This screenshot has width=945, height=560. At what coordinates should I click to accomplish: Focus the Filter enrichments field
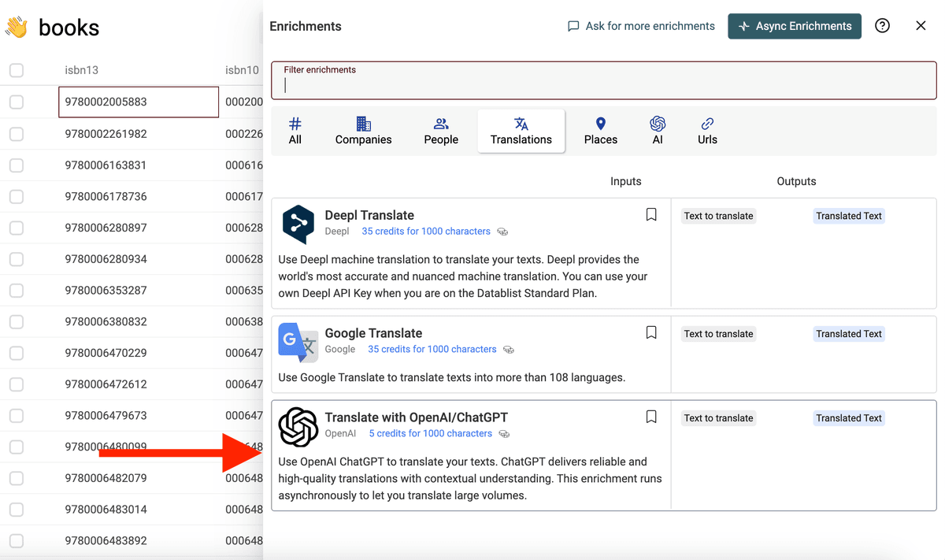(x=604, y=80)
